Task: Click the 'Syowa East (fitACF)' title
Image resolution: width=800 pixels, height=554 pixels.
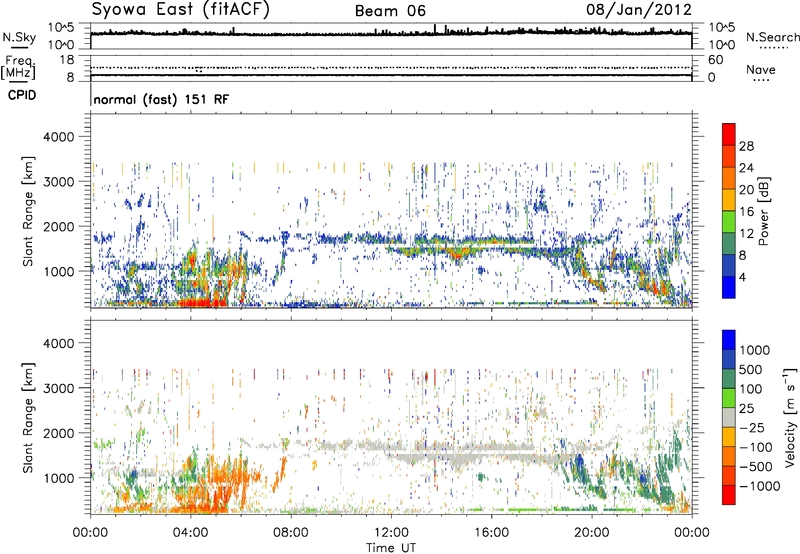Action: (180, 9)
